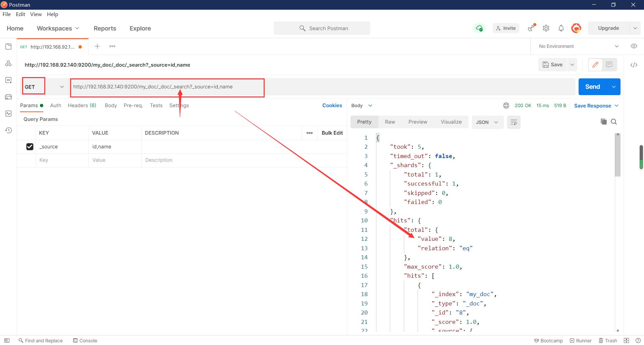Click the Save button
Screen dimensions: 644x345
553,65
